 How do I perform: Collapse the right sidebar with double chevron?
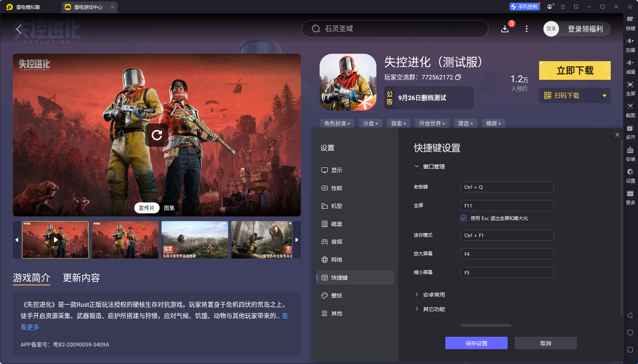coord(630,7)
